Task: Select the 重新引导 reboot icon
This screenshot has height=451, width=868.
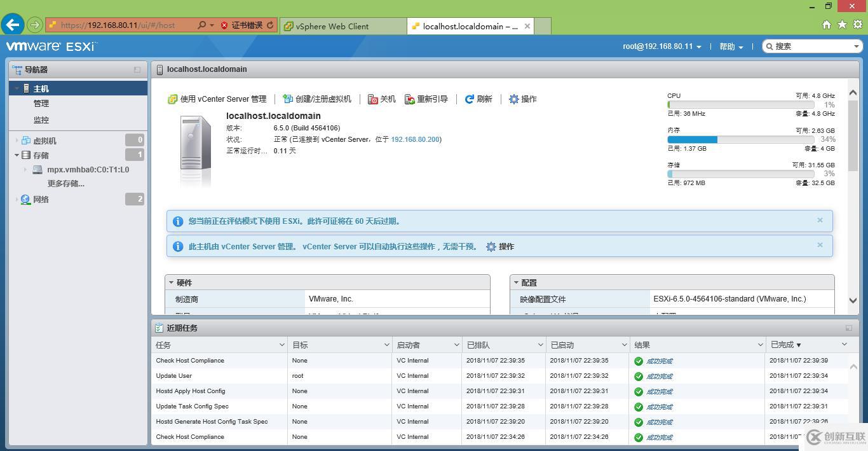Action: tap(410, 99)
